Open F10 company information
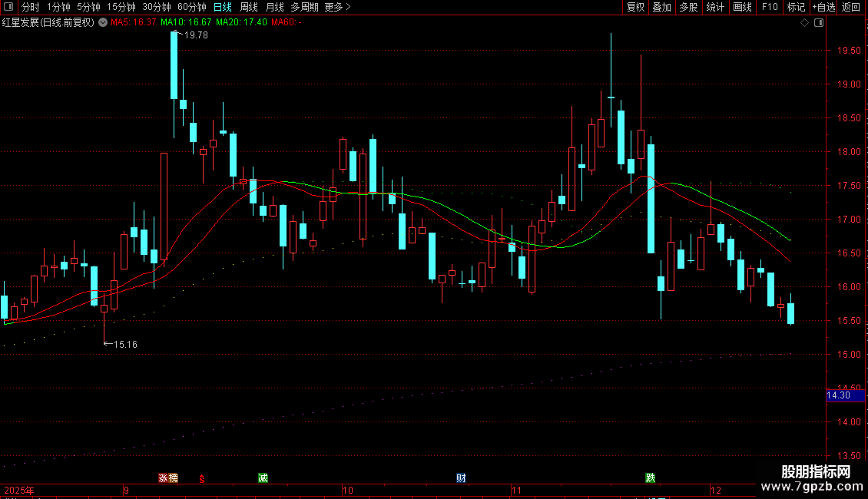Viewport: 868px width, 499px height. tap(770, 7)
